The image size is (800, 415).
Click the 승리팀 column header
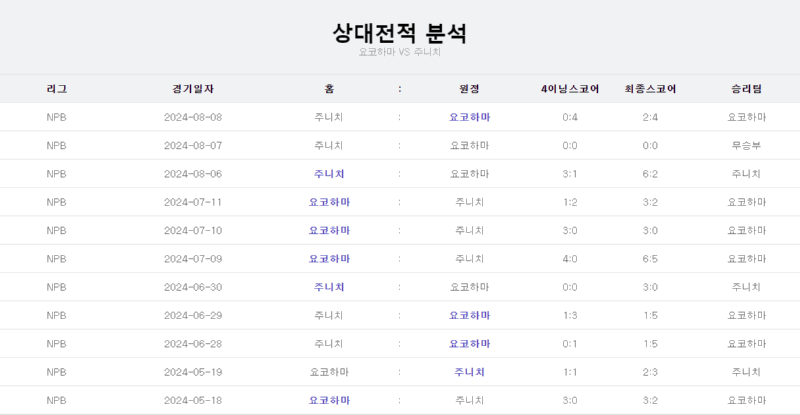click(746, 89)
